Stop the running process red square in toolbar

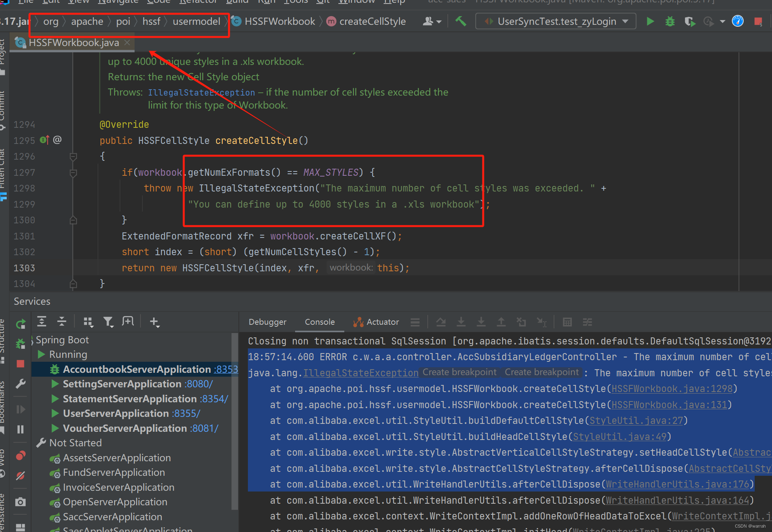(758, 22)
